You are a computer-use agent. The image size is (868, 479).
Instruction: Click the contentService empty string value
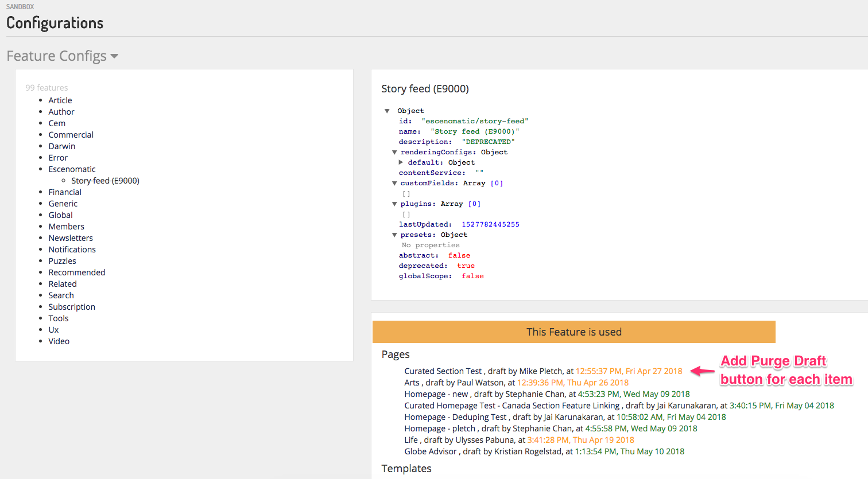(479, 173)
